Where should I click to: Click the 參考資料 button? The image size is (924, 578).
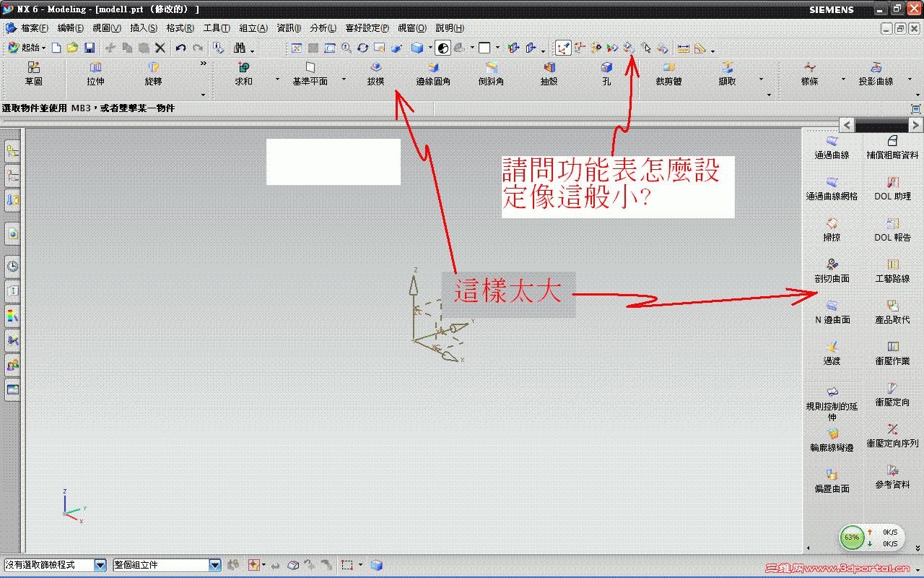pyautogui.click(x=892, y=477)
